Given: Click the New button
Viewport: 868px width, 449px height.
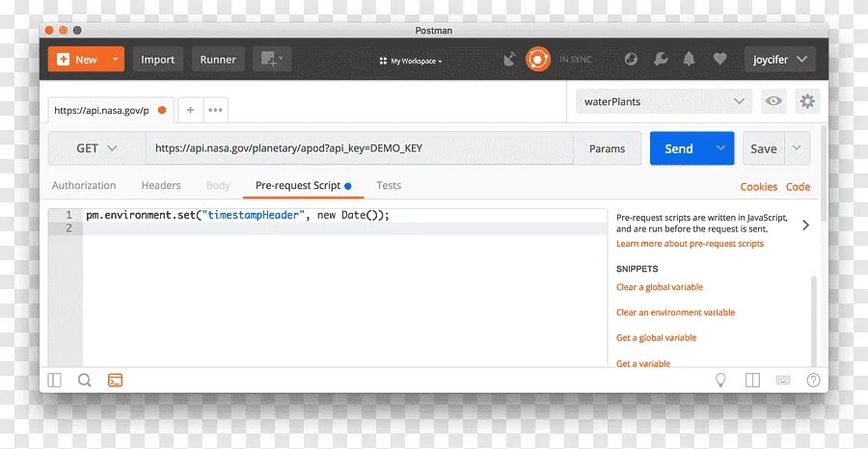Looking at the screenshot, I should tap(78, 59).
